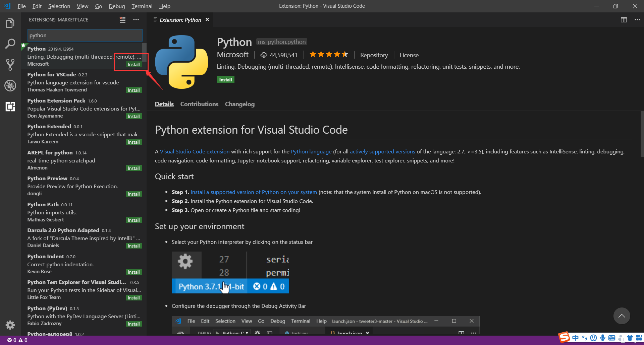Clear extensions search results icon
Screen dimensions: 644x345
pyautogui.click(x=123, y=20)
